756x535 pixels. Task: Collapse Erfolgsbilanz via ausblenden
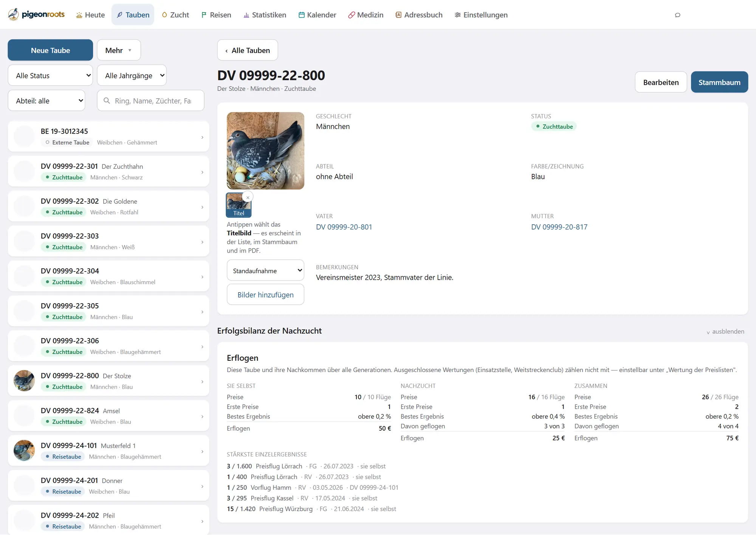point(725,332)
